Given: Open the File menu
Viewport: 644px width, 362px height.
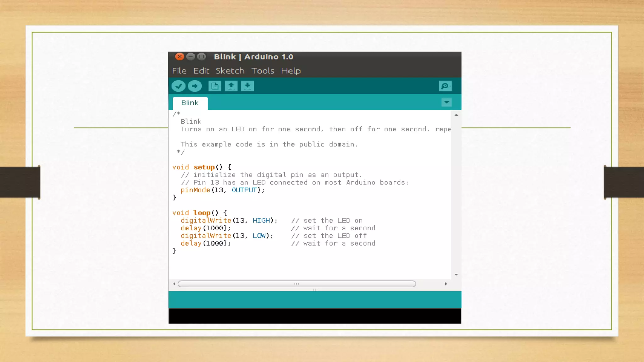Looking at the screenshot, I should (x=179, y=71).
